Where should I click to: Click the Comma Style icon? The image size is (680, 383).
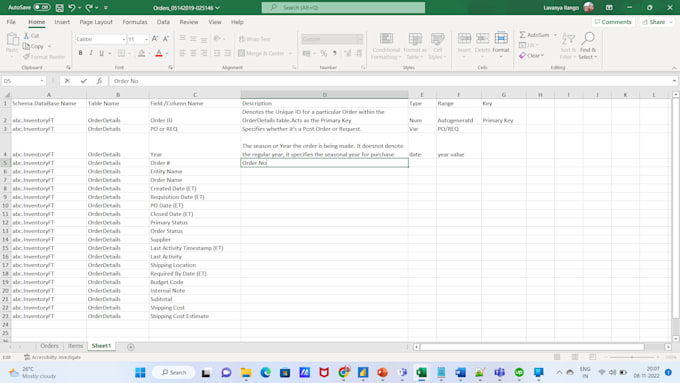tap(334, 53)
